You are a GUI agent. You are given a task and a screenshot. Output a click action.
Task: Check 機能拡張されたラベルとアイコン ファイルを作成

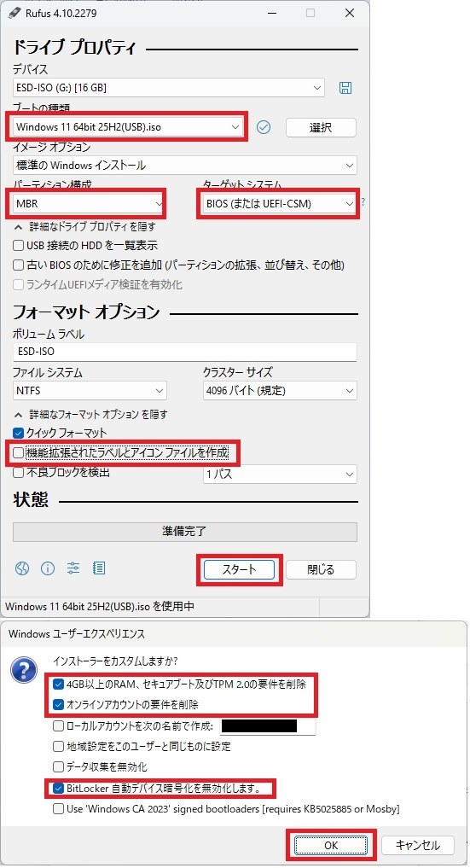point(120,453)
